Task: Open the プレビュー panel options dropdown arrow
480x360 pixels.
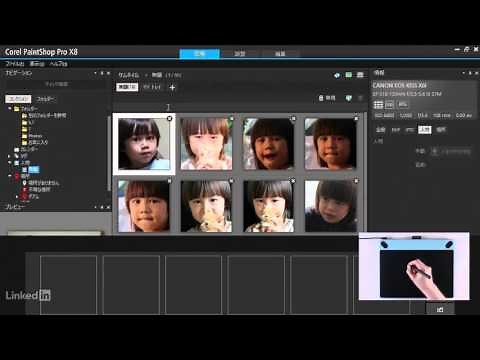Action: click(x=95, y=207)
